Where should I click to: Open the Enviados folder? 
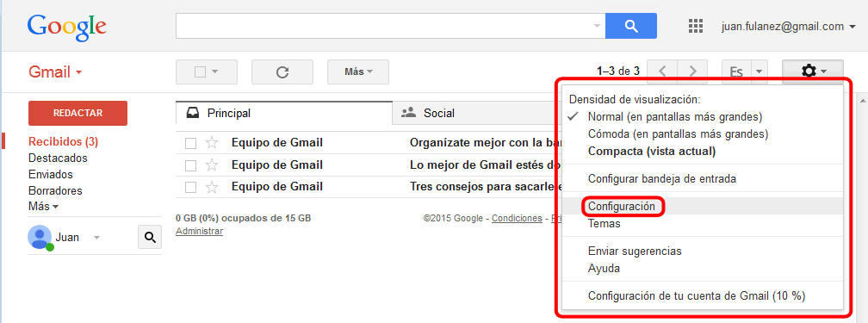pyautogui.click(x=50, y=175)
